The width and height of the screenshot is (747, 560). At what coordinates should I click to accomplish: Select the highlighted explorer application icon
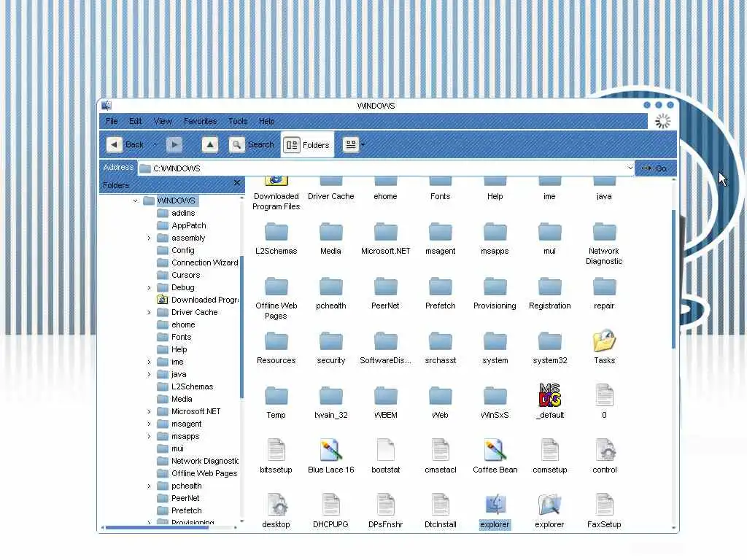pos(495,511)
